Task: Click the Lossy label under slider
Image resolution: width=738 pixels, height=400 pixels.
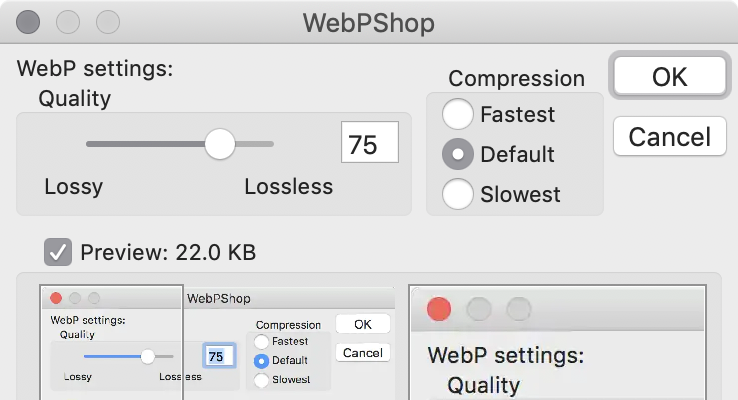Action: click(x=73, y=187)
